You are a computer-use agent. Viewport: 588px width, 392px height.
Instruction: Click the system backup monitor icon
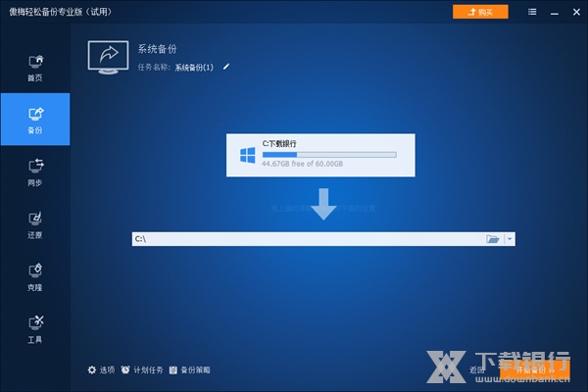(x=108, y=58)
